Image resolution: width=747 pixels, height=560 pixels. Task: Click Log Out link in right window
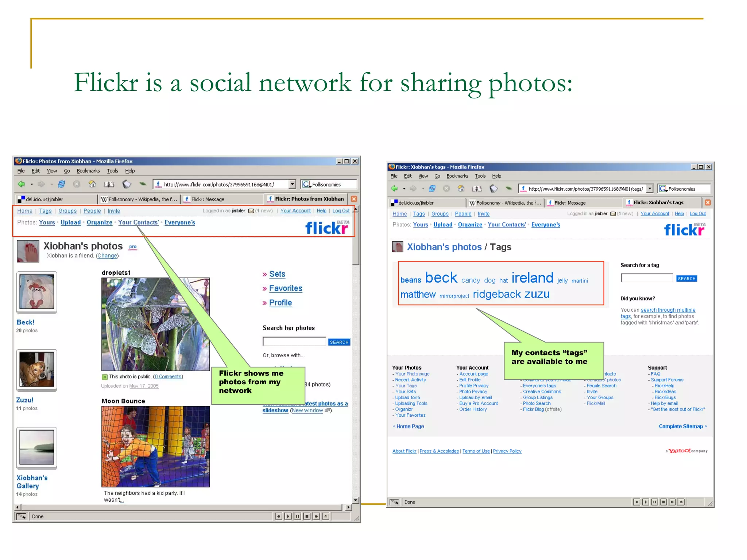(697, 214)
